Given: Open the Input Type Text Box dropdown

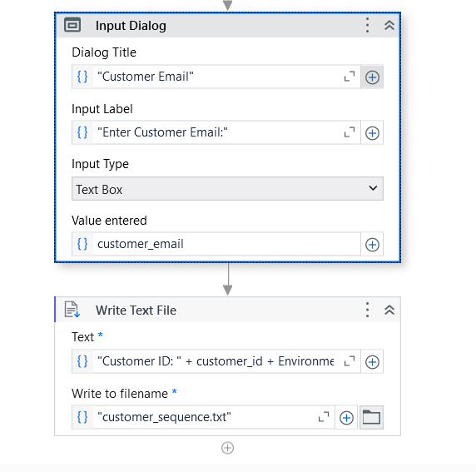Looking at the screenshot, I should [x=227, y=189].
